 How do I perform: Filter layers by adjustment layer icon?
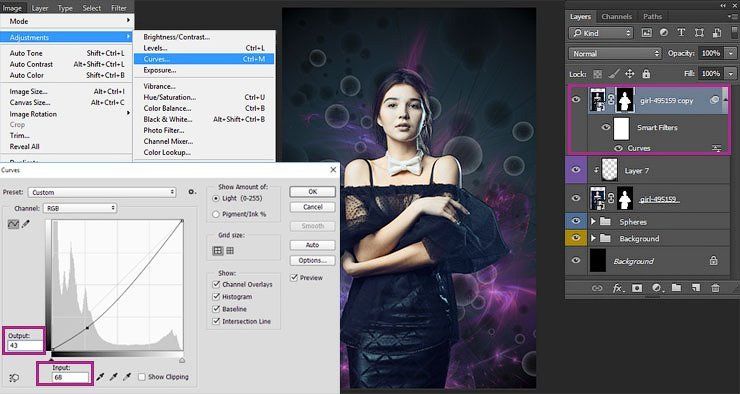664,33
